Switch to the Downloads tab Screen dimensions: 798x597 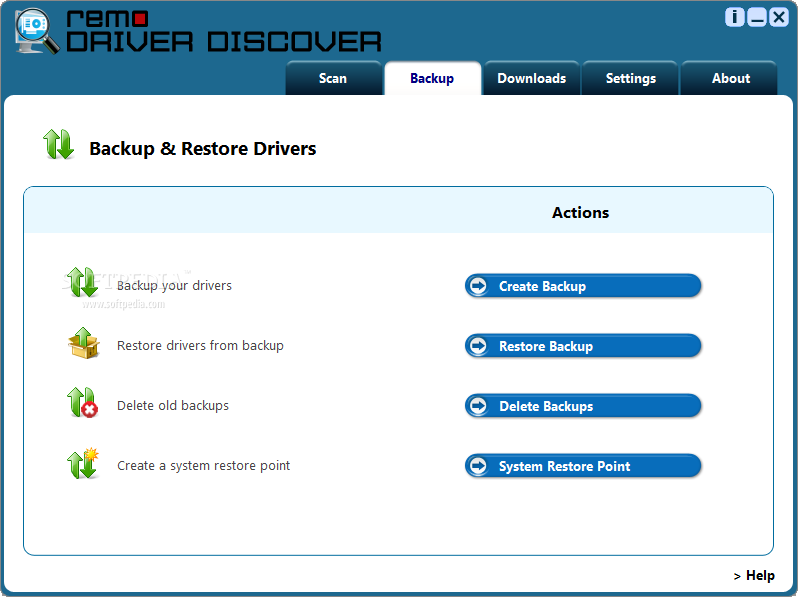point(531,78)
